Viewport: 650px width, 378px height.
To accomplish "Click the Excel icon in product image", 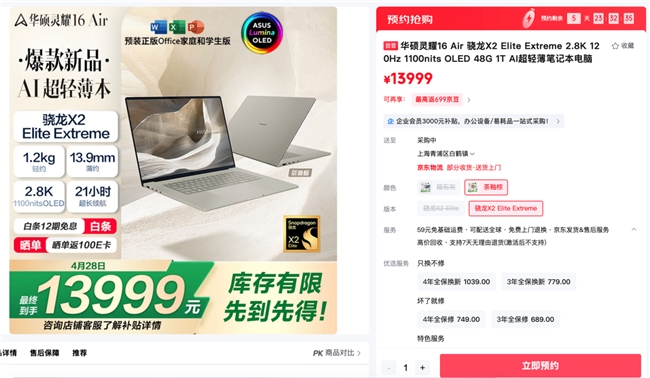I will click(x=177, y=27).
